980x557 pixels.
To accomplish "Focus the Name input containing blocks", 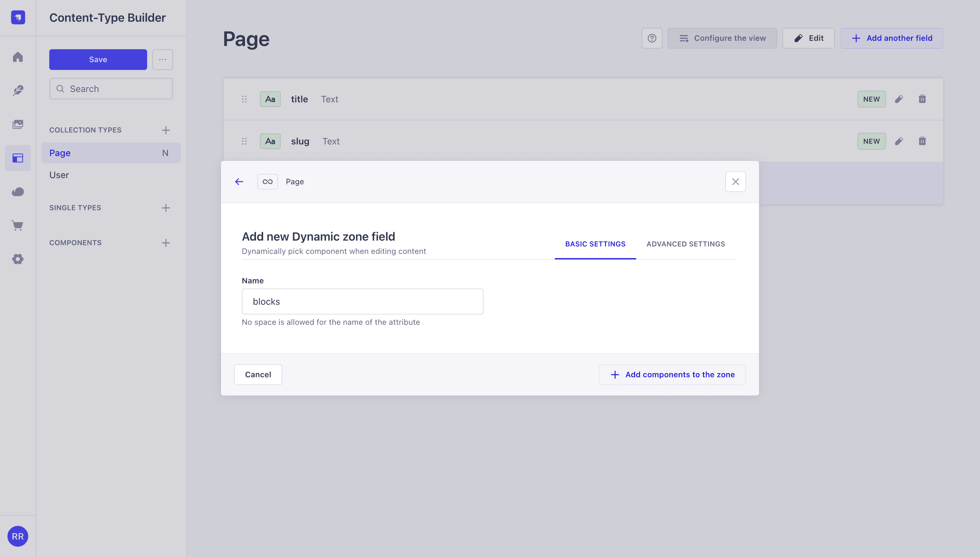I will (x=363, y=301).
